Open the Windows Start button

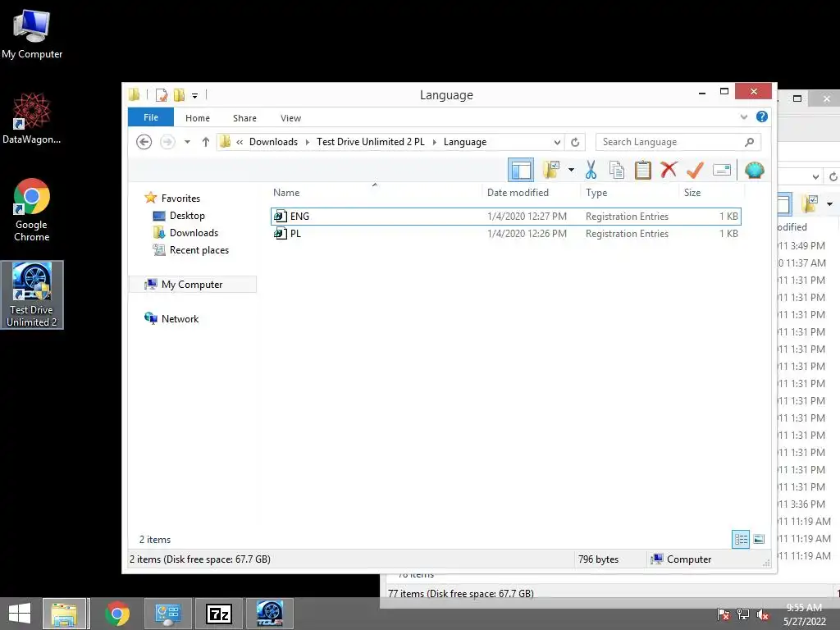(20, 614)
